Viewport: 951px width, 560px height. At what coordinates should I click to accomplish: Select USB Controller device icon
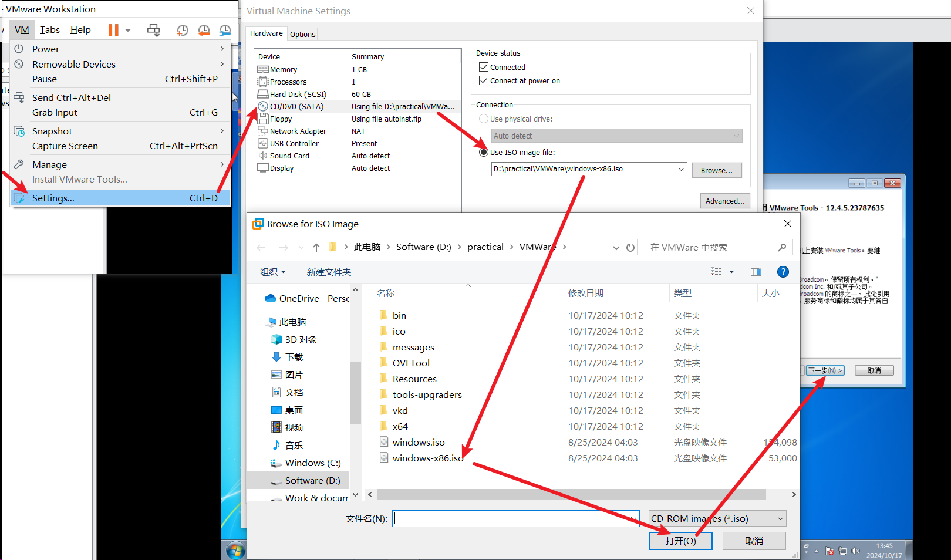pos(263,143)
